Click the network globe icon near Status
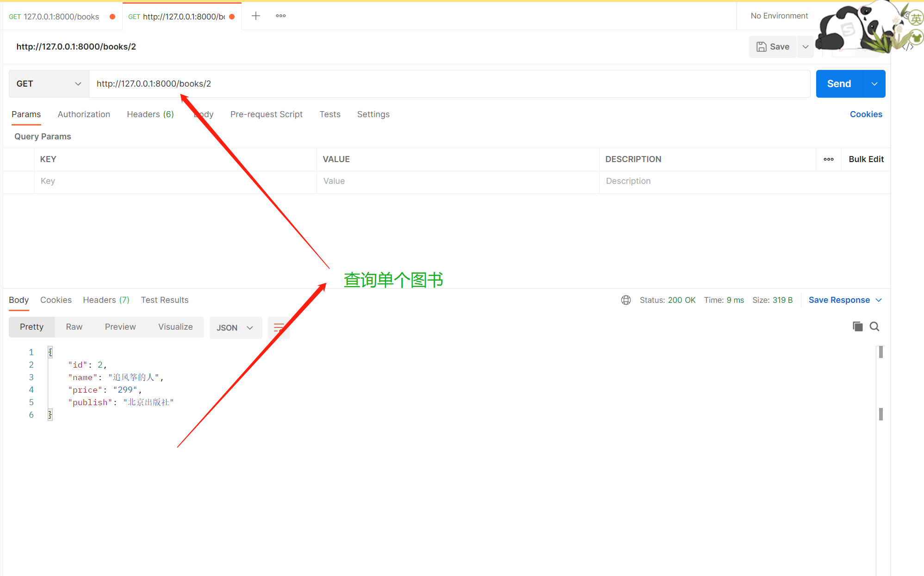 (x=626, y=300)
